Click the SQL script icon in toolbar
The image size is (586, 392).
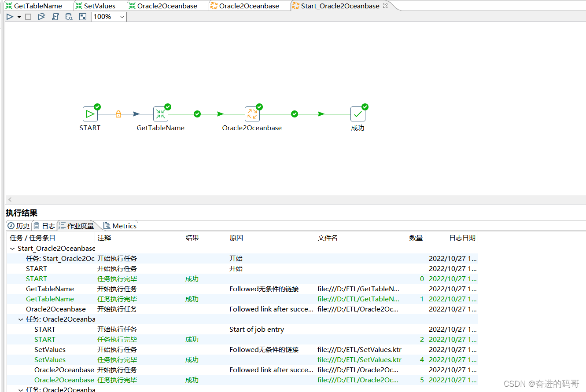point(55,17)
